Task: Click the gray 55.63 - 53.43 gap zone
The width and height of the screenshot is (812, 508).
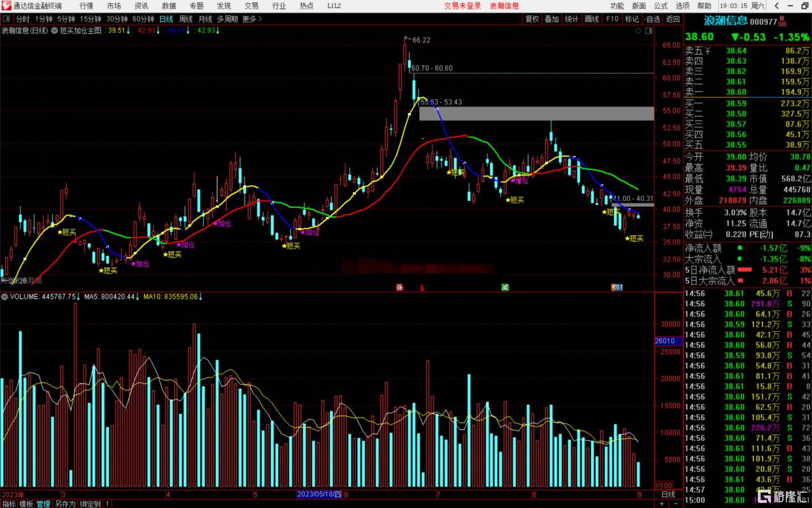Action: tap(537, 113)
